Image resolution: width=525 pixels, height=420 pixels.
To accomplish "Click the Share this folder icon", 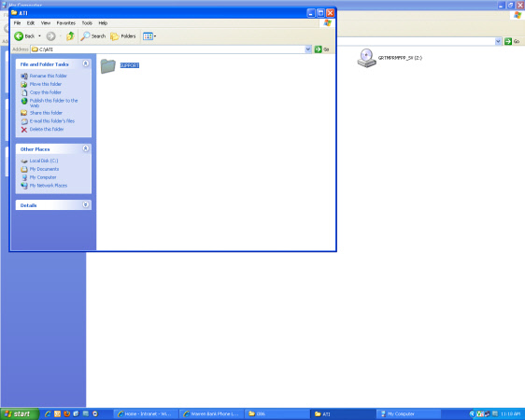I will tap(24, 113).
